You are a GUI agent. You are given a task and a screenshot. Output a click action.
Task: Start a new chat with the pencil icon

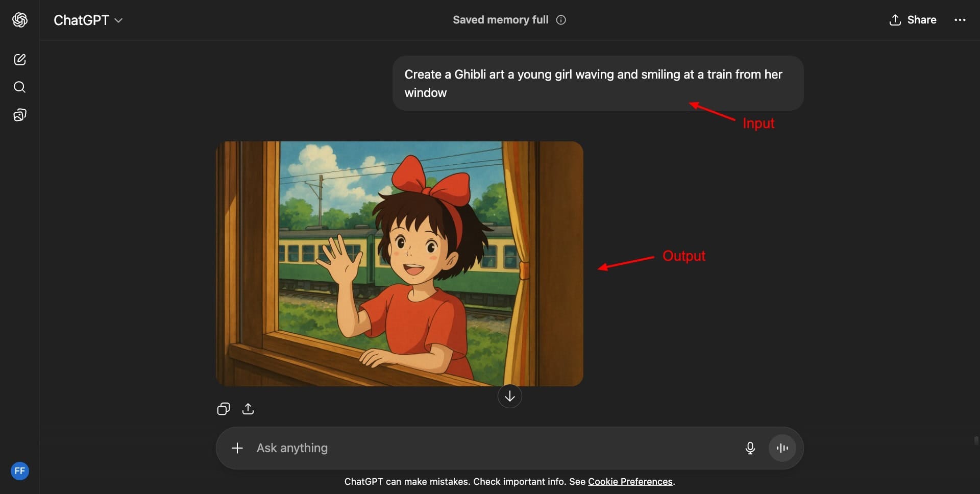(x=20, y=60)
